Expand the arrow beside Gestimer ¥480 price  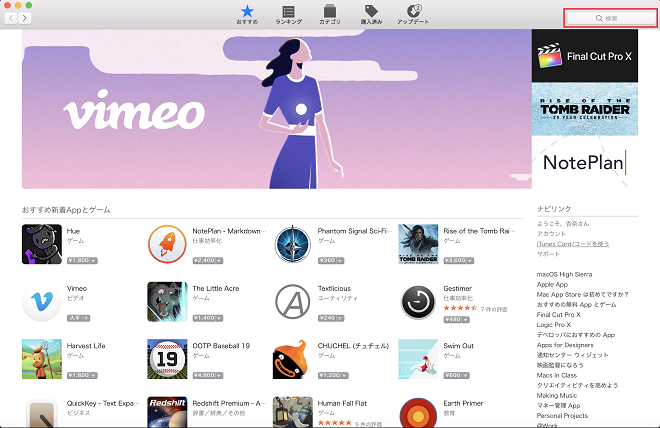coord(466,320)
